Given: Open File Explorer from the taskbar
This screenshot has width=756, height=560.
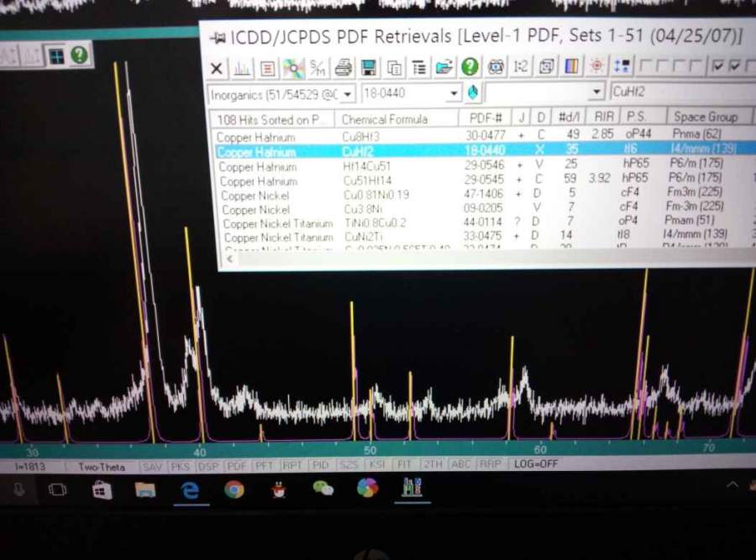Looking at the screenshot, I should click(x=145, y=490).
